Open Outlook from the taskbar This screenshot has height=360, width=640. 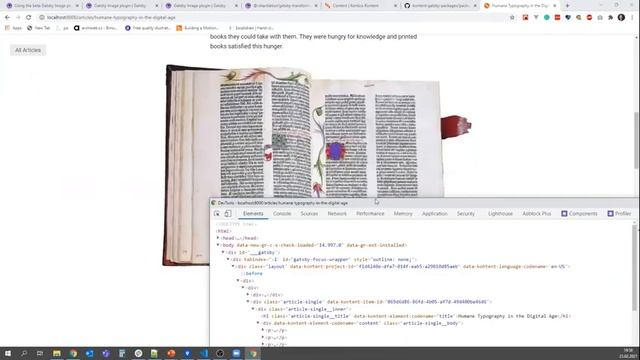[89, 353]
